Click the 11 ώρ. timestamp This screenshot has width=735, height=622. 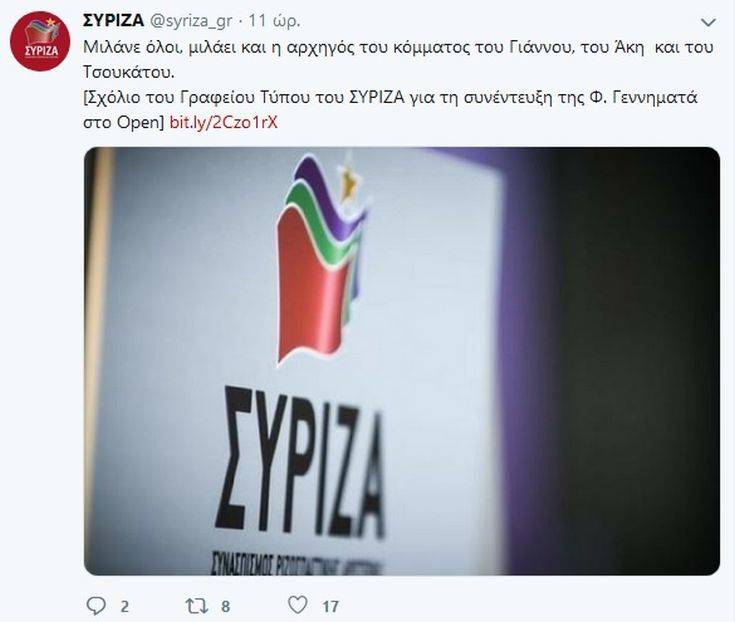(274, 21)
